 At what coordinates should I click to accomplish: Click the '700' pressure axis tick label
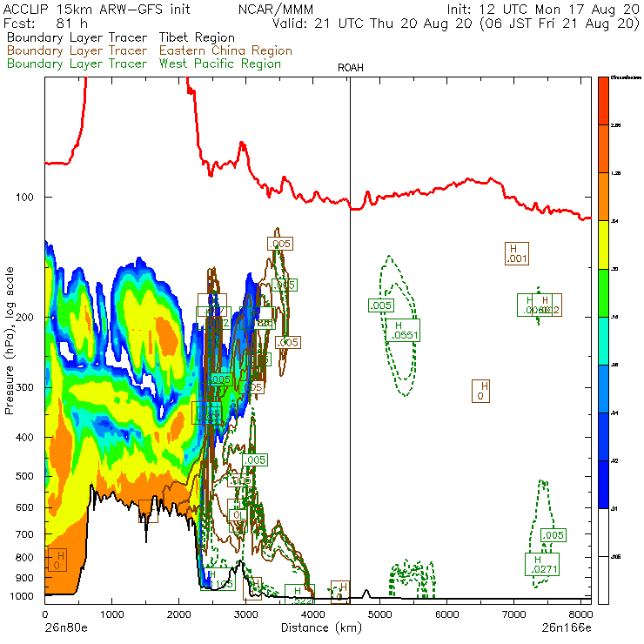tap(24, 534)
